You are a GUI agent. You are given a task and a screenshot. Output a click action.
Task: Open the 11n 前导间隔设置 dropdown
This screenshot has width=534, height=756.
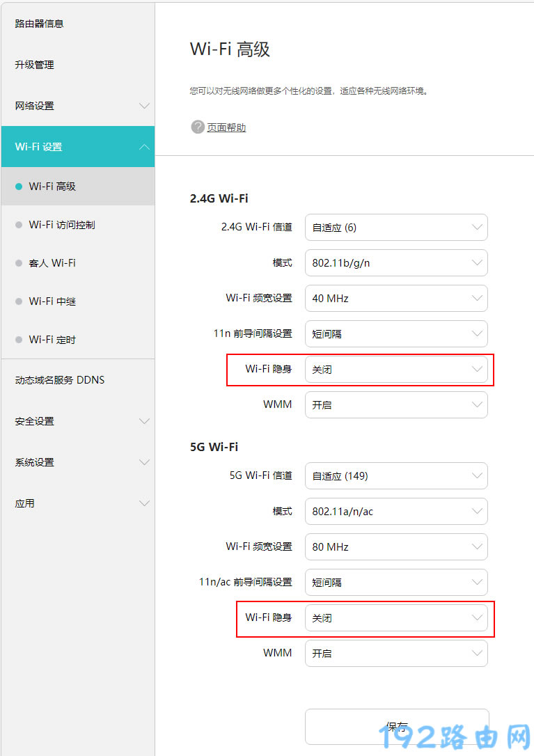click(x=395, y=333)
